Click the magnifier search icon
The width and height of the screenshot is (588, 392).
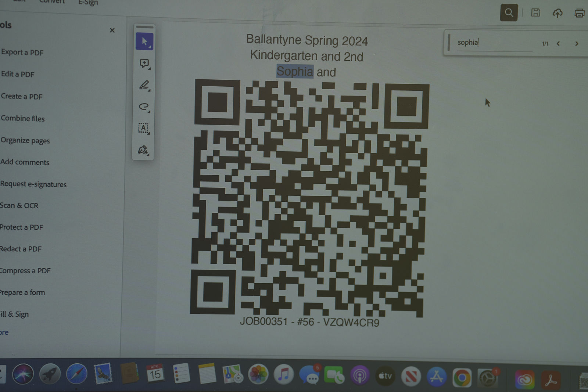point(509,12)
